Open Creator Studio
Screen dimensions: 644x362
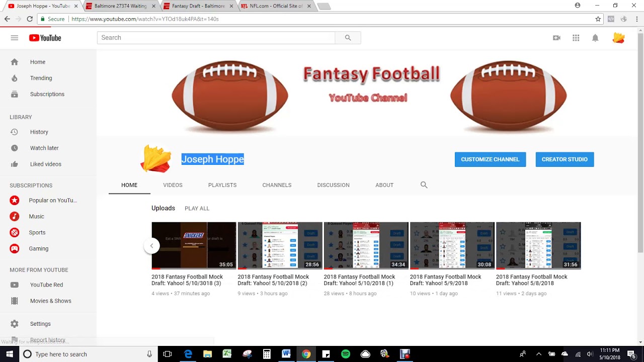[x=565, y=159]
